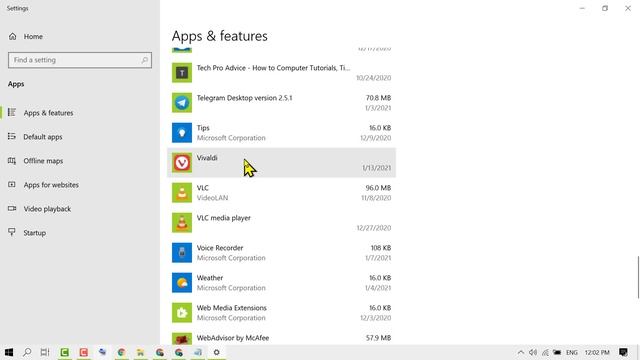This screenshot has width=640, height=360.
Task: Select the Tech Pro Advice app row
Action: click(281, 73)
